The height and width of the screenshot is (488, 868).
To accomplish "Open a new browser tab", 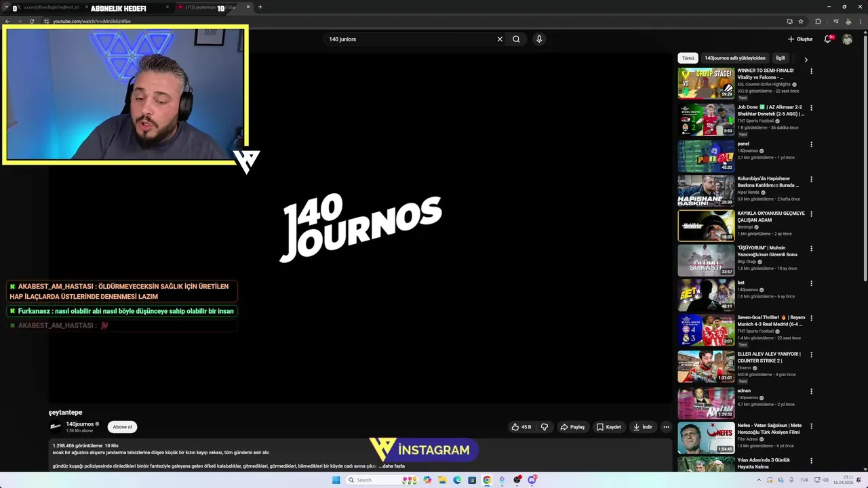I will 260,7.
